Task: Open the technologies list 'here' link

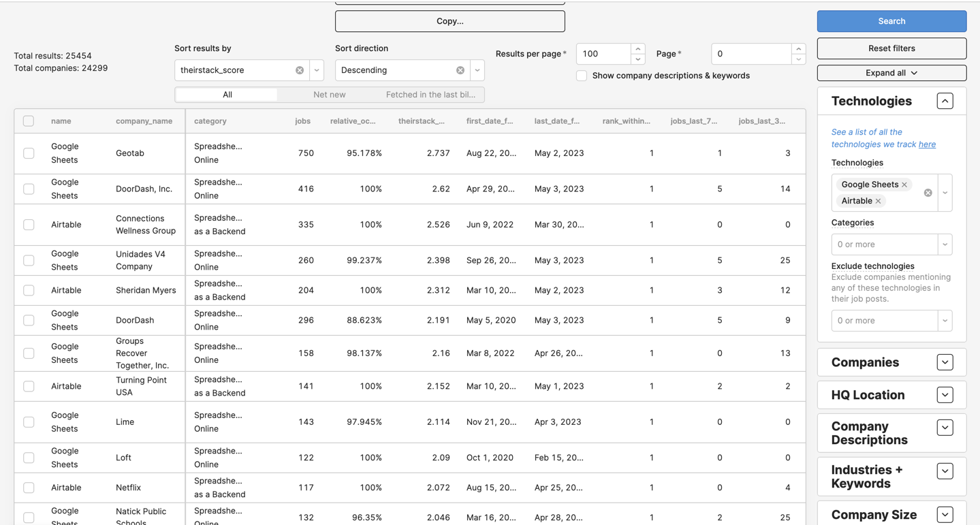Action: (927, 144)
